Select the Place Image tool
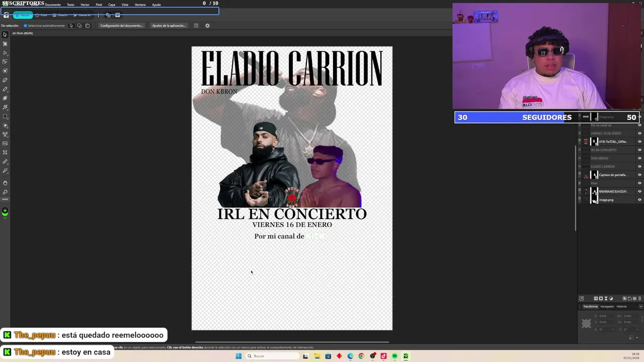Viewport: 644px width, 362px height. [x=5, y=143]
